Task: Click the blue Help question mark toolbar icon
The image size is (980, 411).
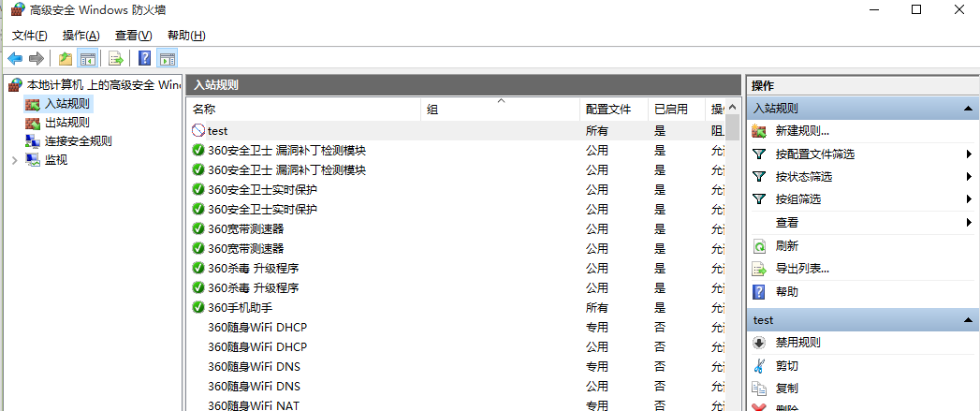Action: click(145, 59)
